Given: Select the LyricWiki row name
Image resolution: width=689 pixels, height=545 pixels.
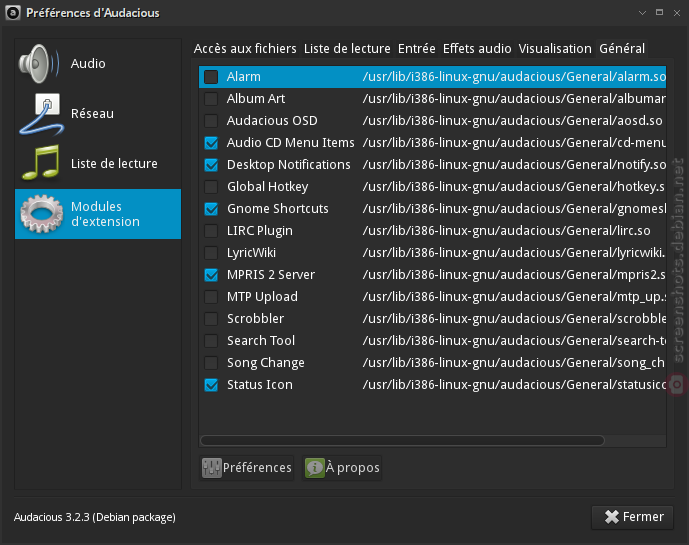Looking at the screenshot, I should pyautogui.click(x=251, y=253).
